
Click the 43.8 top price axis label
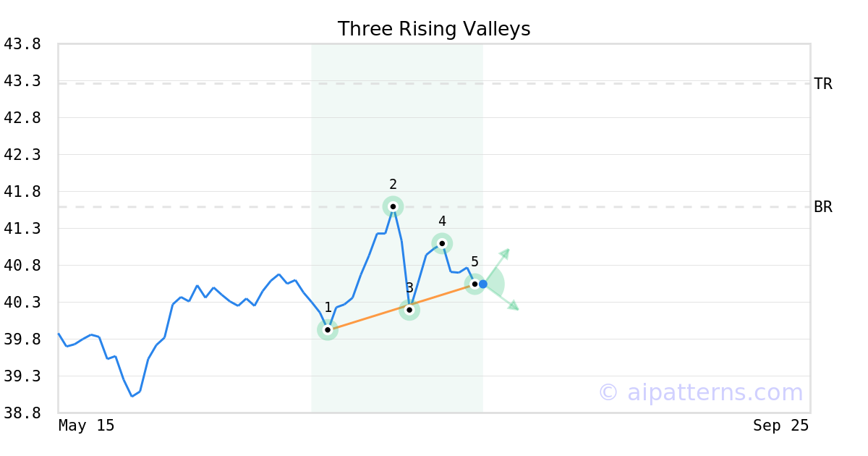point(22,44)
